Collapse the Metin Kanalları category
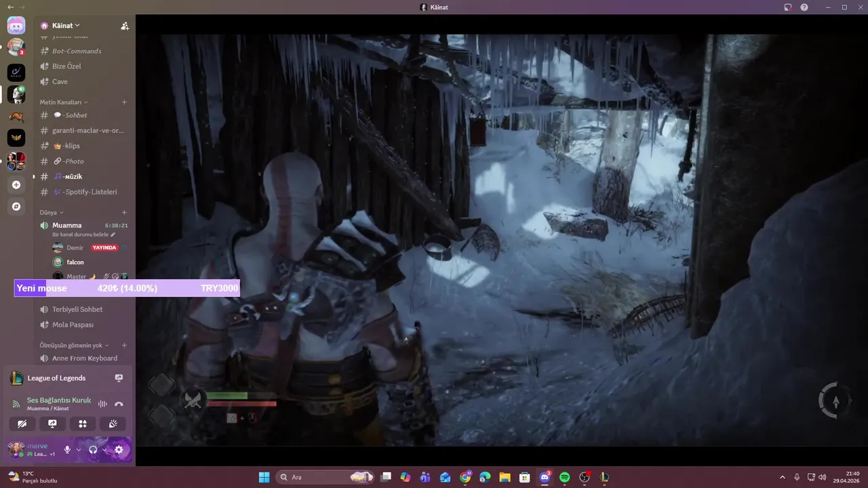This screenshot has height=488, width=868. [64, 102]
